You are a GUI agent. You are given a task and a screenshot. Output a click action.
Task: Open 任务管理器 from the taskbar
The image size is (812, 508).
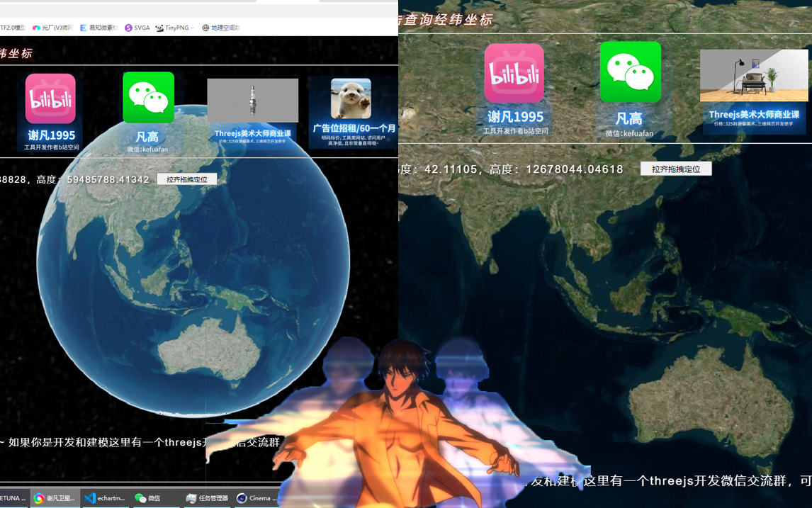pos(208,498)
